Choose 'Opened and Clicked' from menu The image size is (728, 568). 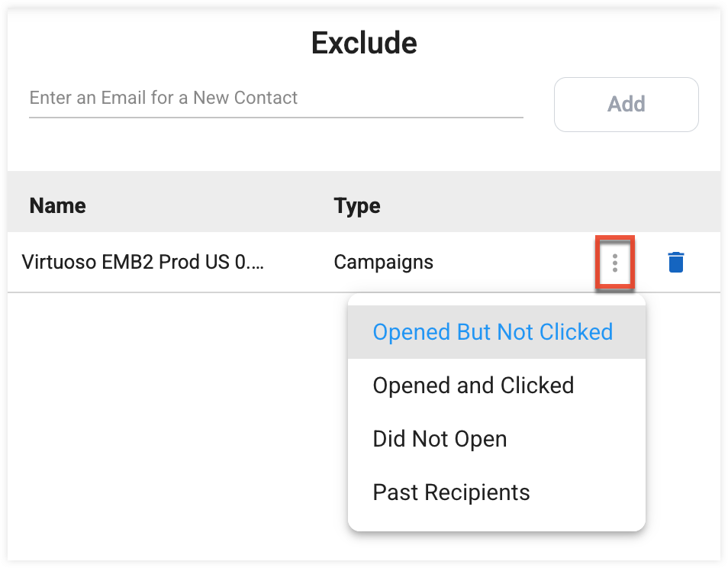[x=496, y=386]
